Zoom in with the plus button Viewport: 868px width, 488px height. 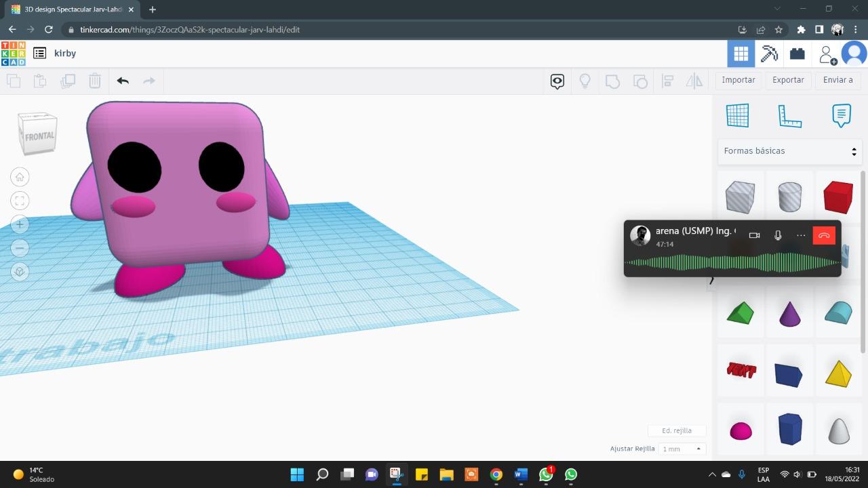click(x=20, y=224)
